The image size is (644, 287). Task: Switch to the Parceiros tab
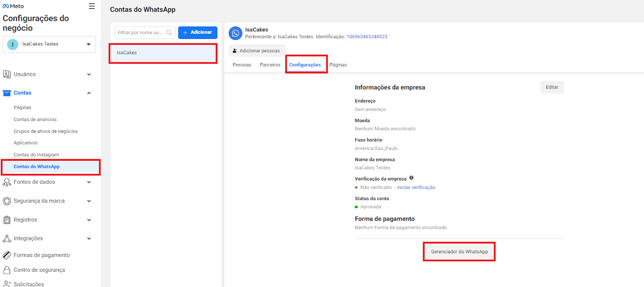[x=270, y=65]
